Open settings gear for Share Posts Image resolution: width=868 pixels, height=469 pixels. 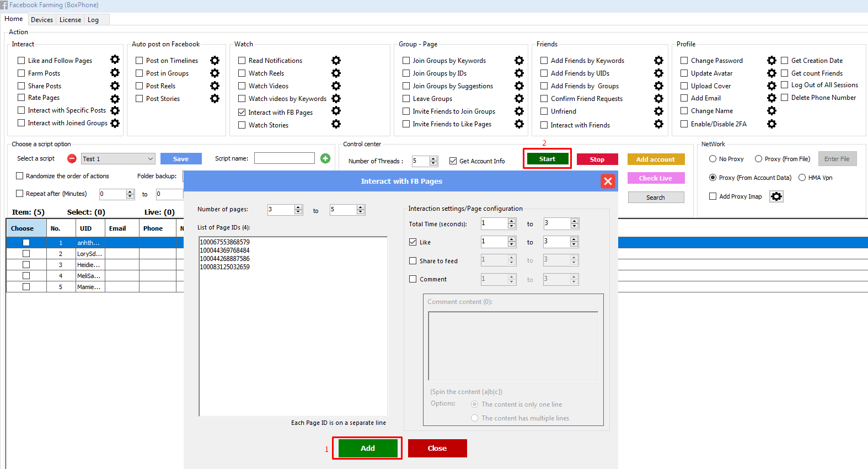115,86
